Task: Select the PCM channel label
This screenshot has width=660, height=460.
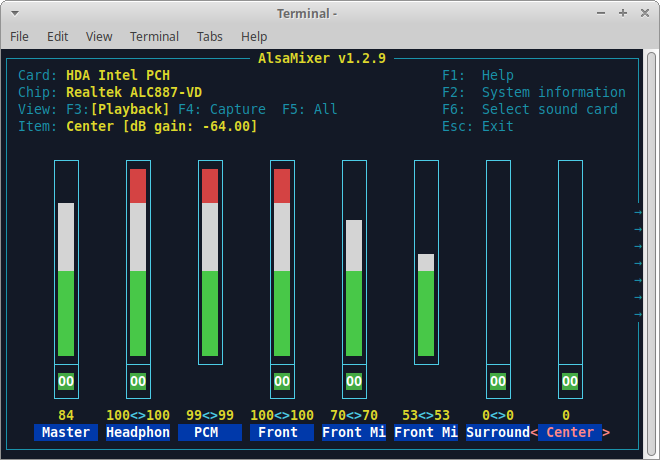Action: pos(210,432)
